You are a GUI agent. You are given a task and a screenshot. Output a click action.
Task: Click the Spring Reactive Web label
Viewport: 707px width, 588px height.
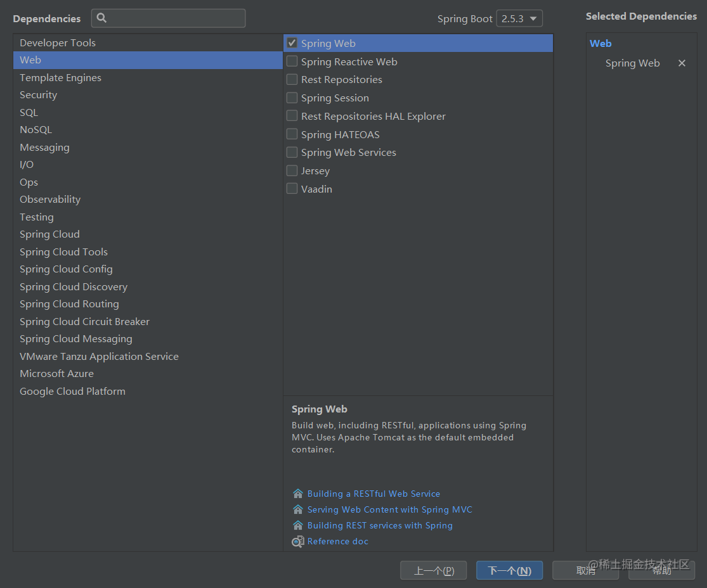349,61
